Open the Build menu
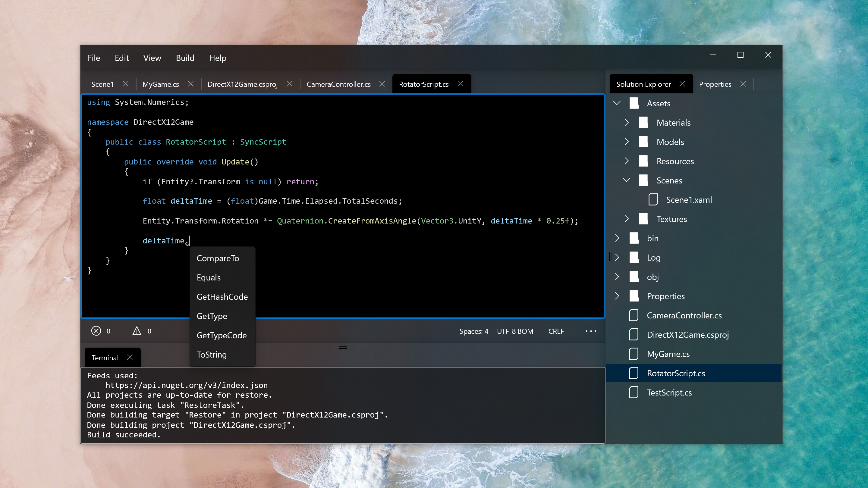Image resolution: width=868 pixels, height=488 pixels. tap(185, 58)
